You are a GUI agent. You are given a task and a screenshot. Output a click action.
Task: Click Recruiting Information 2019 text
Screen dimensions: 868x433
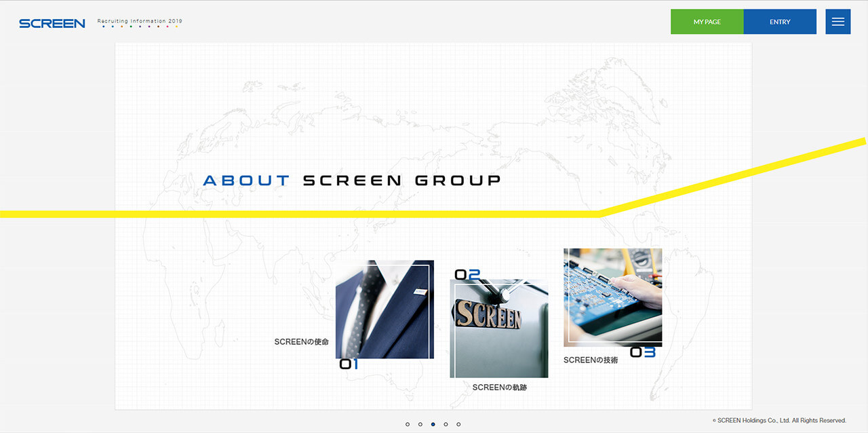(140, 22)
